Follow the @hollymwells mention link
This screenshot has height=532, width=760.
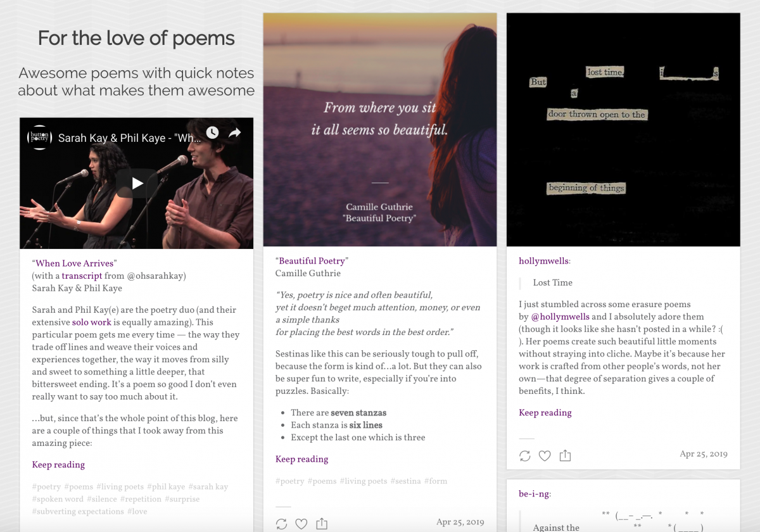560,317
